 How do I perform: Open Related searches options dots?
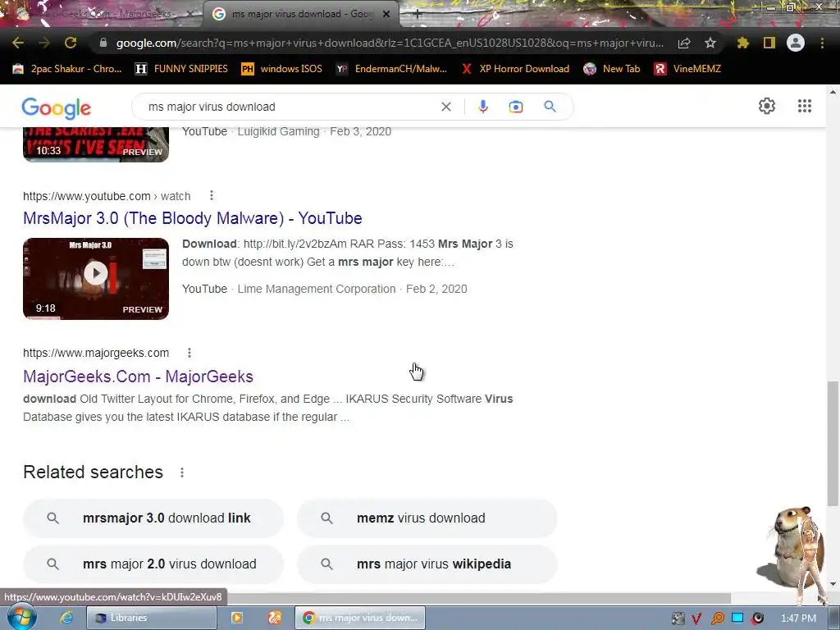tap(182, 472)
